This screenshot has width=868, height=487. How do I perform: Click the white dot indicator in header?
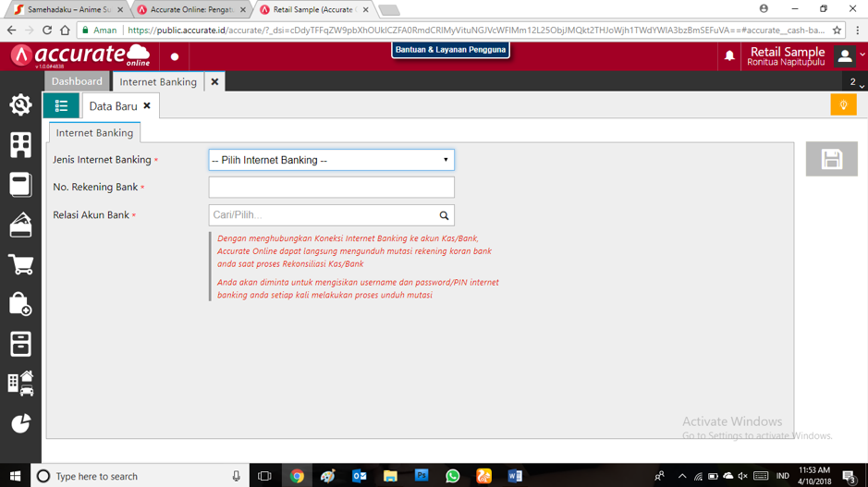point(175,56)
